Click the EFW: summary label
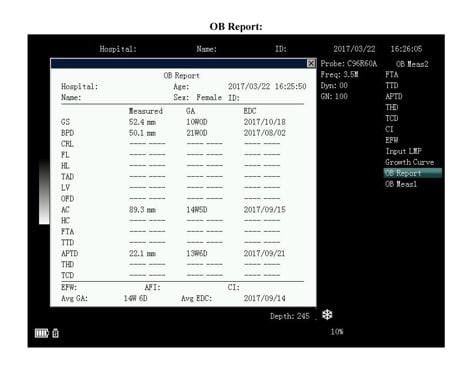 click(69, 287)
